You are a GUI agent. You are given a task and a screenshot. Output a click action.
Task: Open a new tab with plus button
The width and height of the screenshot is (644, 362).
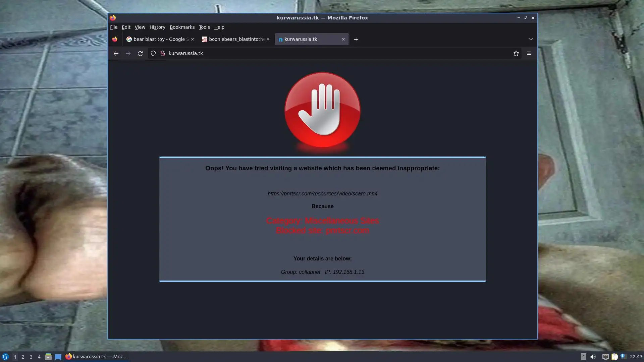356,40
